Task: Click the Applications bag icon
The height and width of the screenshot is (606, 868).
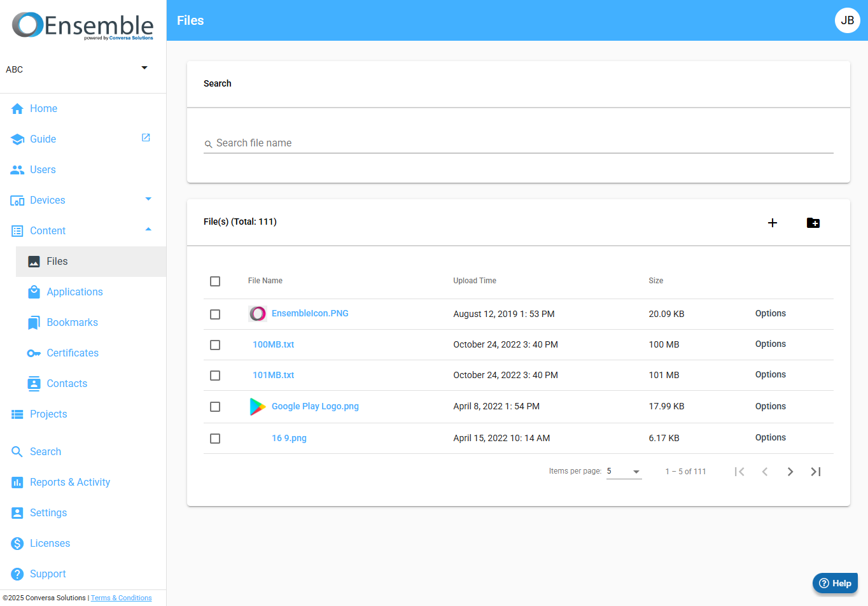Action: pos(34,292)
